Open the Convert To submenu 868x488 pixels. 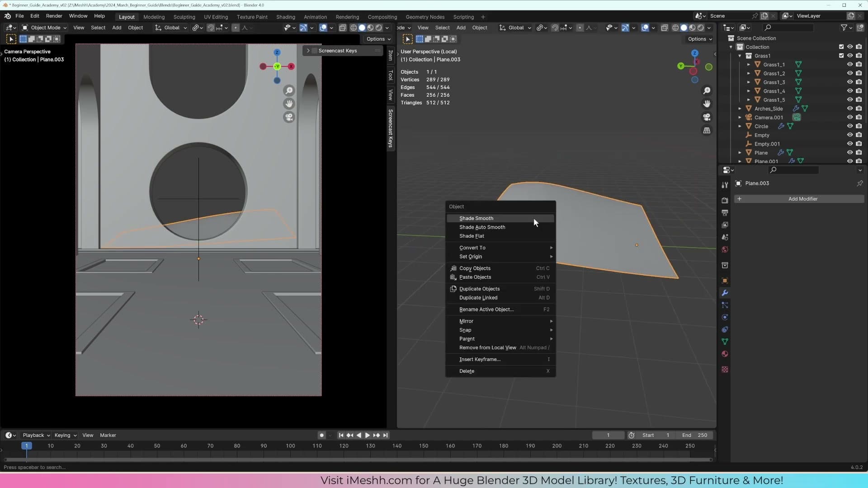pos(500,248)
